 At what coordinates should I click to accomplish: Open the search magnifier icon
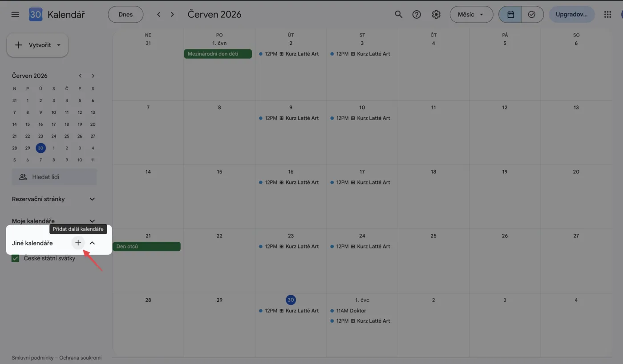(399, 14)
